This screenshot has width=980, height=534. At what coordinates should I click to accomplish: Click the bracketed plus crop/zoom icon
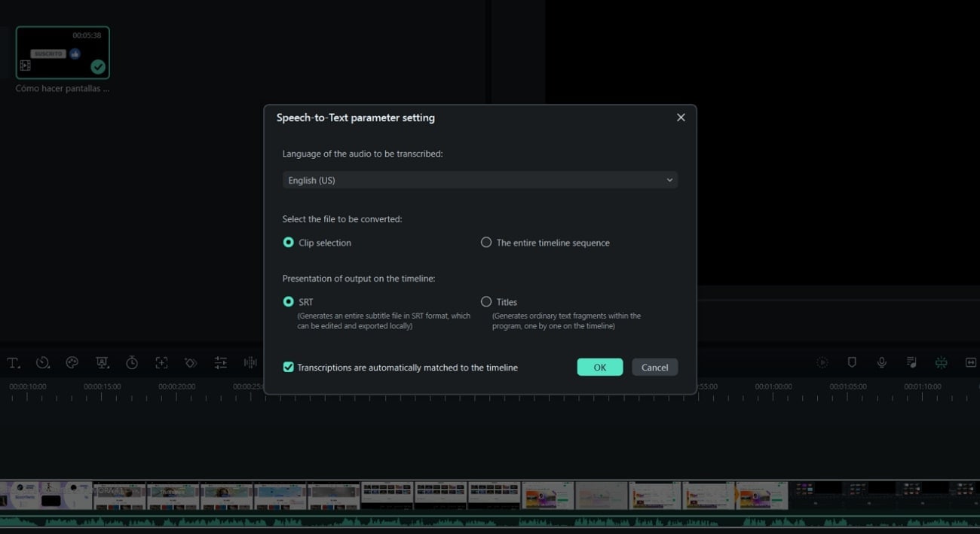(161, 363)
